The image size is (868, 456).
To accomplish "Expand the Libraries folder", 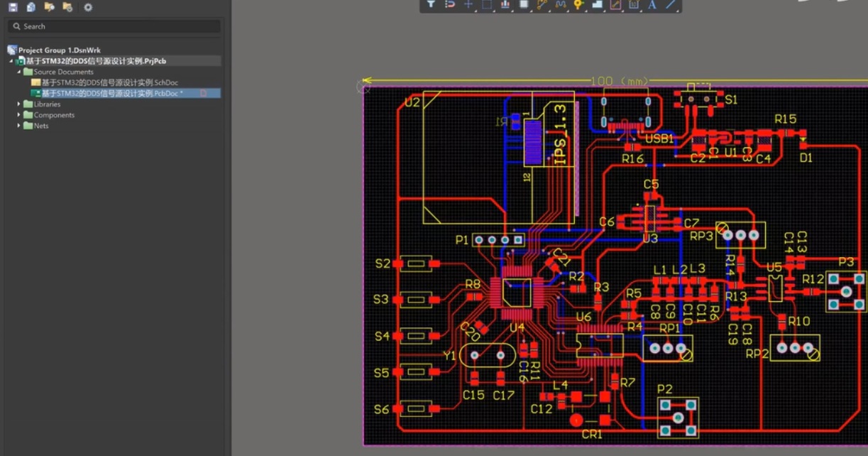I will point(19,104).
